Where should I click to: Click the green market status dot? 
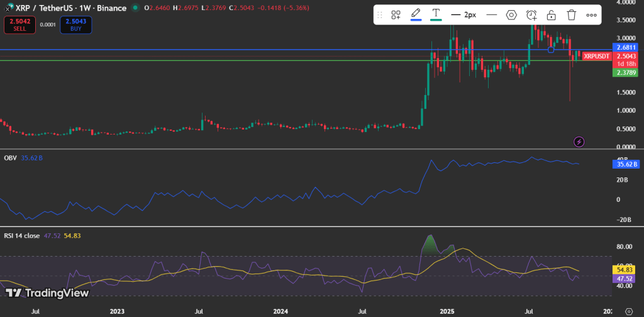(x=135, y=8)
